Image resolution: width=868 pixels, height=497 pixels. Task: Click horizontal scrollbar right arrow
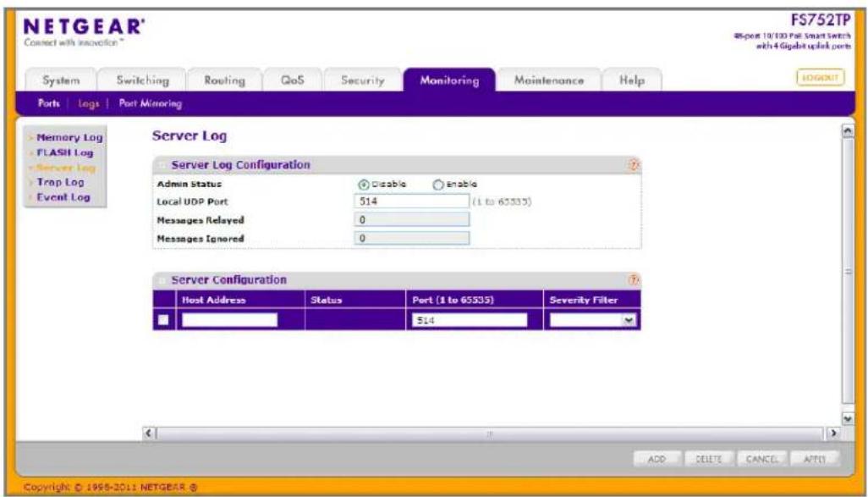pos(833,433)
